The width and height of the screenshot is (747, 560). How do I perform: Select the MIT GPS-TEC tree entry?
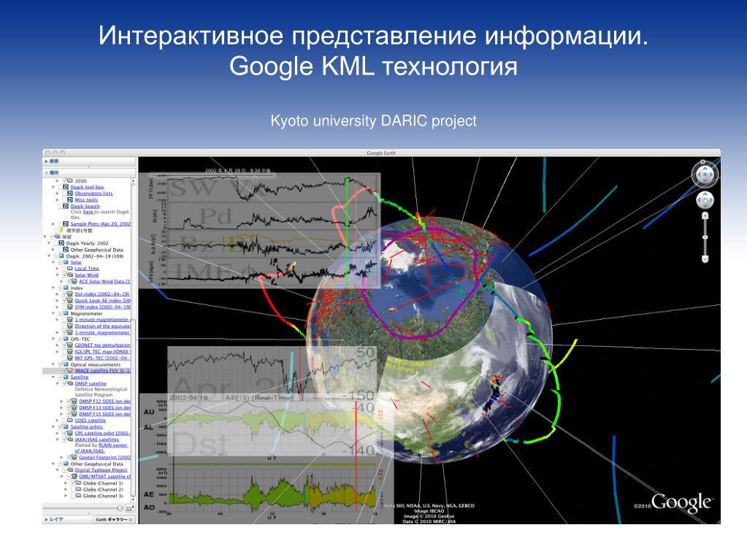click(102, 358)
